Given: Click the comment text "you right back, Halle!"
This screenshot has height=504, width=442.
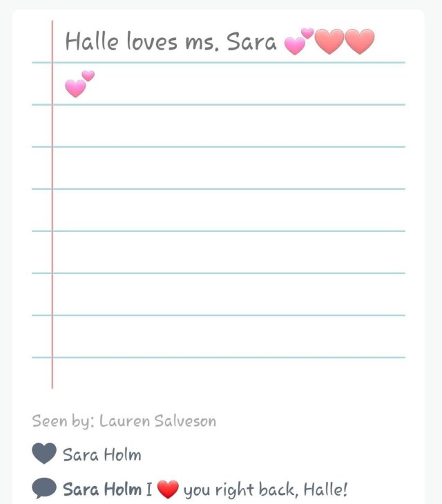Looking at the screenshot, I should pyautogui.click(x=265, y=490).
